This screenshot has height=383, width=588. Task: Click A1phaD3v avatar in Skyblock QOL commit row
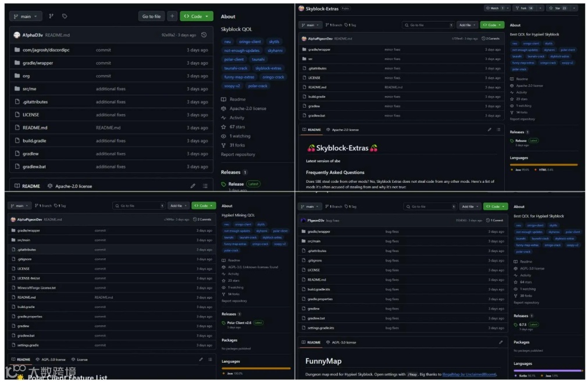coord(16,35)
